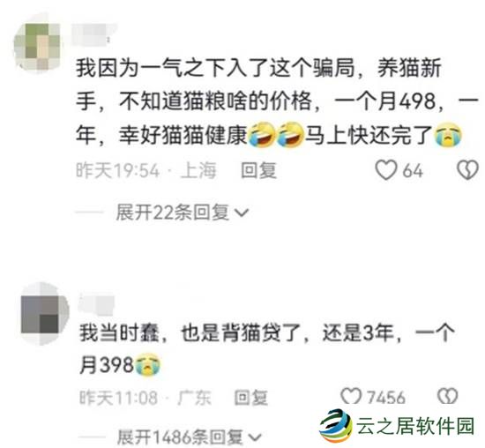The image size is (485, 448).
Task: Click chevron next to 展开1486条回复
Action: tap(255, 437)
